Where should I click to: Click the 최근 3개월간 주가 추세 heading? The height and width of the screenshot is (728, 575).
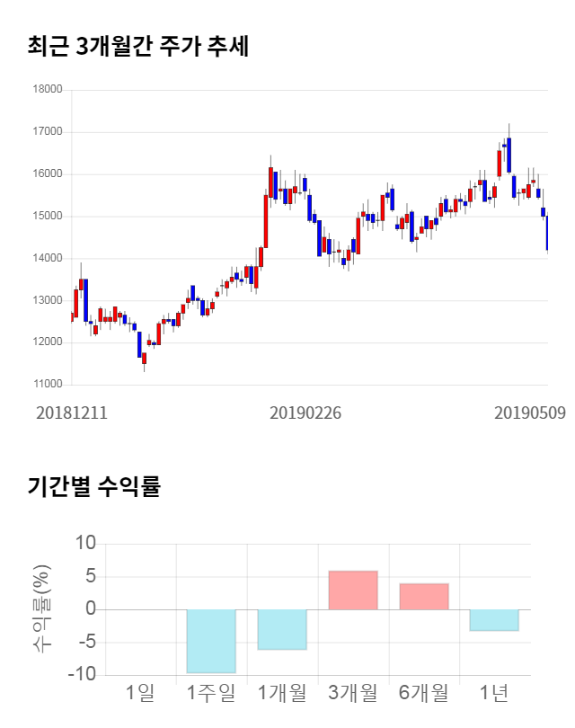point(137,46)
